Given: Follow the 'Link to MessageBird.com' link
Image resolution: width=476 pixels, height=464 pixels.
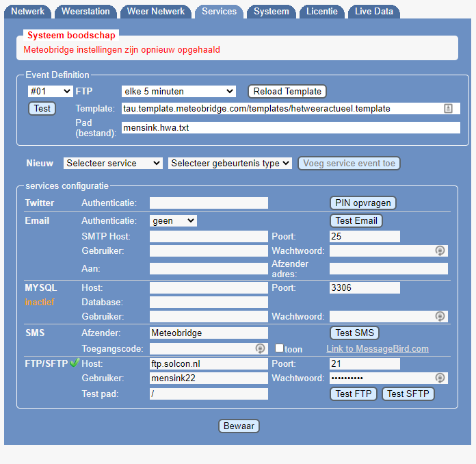Looking at the screenshot, I should click(x=378, y=349).
